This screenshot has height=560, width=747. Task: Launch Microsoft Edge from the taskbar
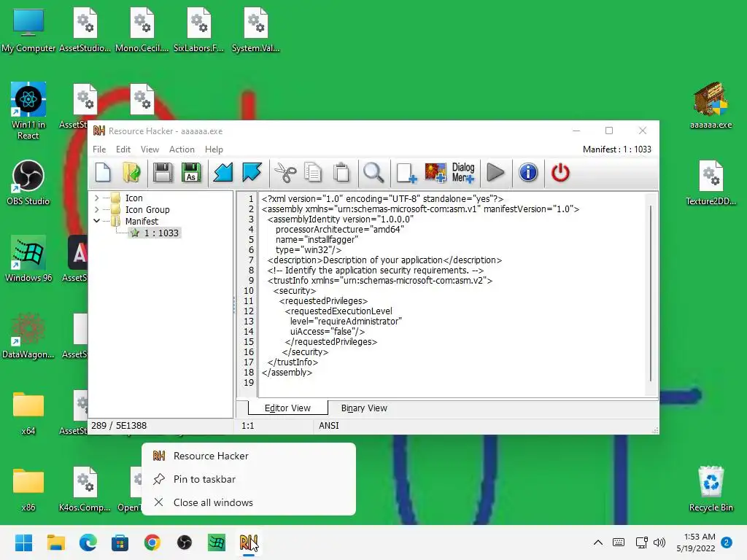tap(88, 542)
